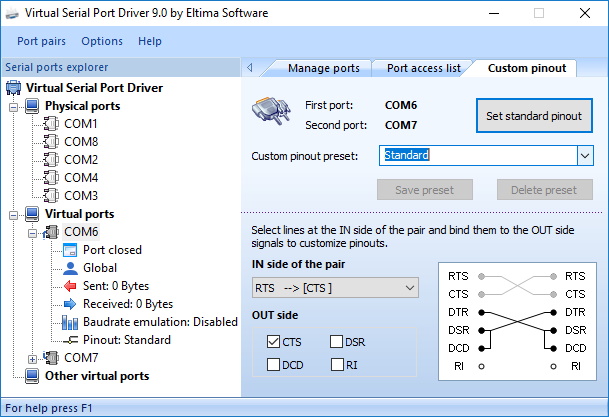Click the blue Received bytes arrow icon
Viewport: 609px width, 417px height.
coord(70,304)
